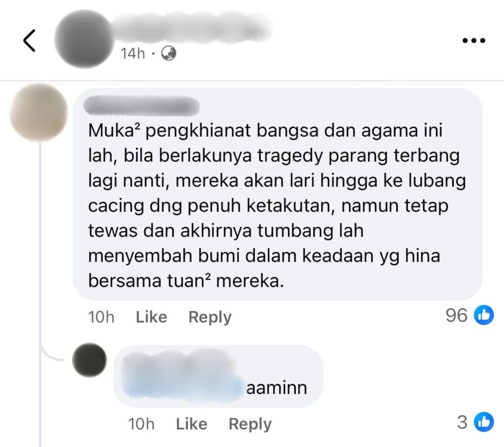This screenshot has height=447, width=504.
Task: Reply to the comment about pengkhianat bangsa
Action: 210,318
